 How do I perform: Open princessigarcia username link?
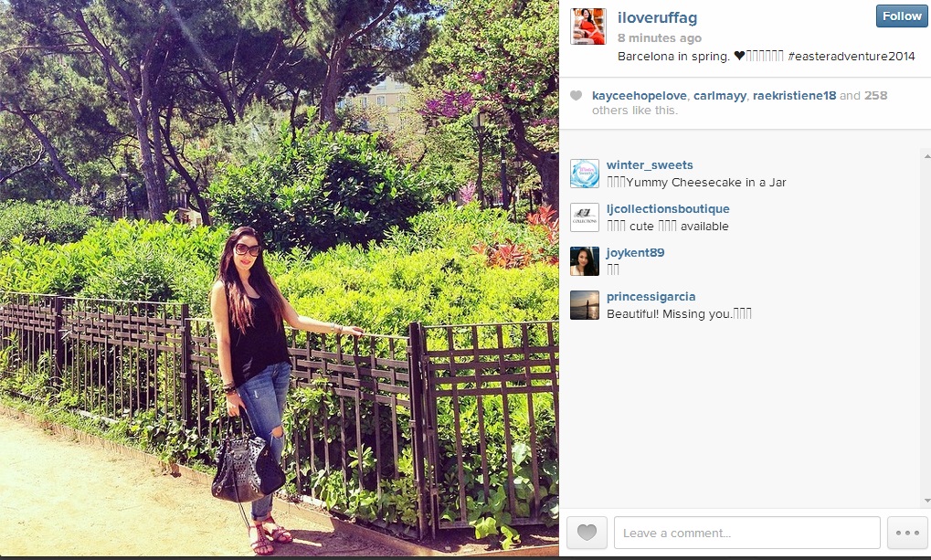coord(651,297)
